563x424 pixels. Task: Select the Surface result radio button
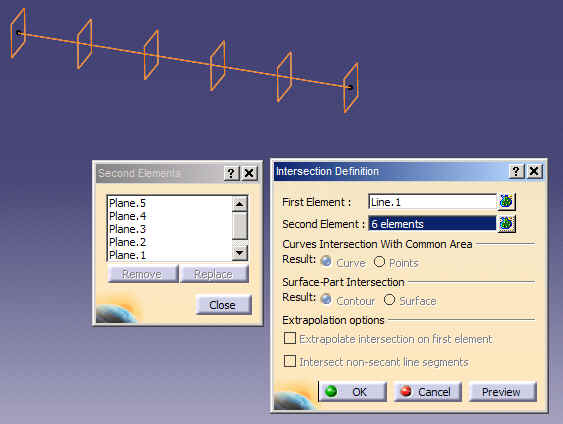tap(389, 299)
